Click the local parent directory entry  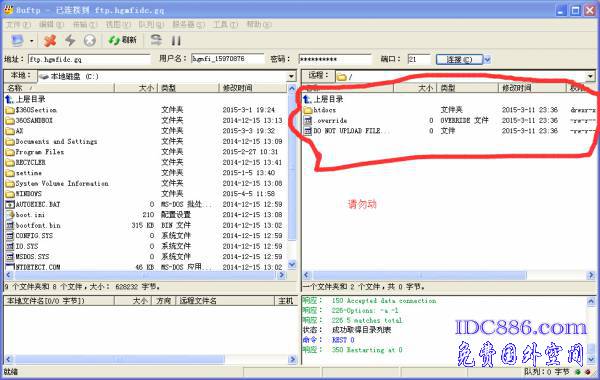pyautogui.click(x=26, y=99)
